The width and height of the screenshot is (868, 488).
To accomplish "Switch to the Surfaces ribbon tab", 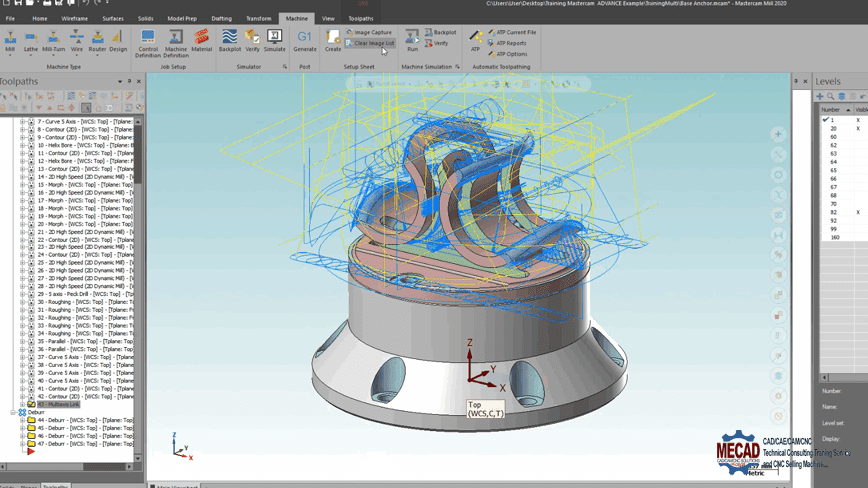I will pos(113,18).
